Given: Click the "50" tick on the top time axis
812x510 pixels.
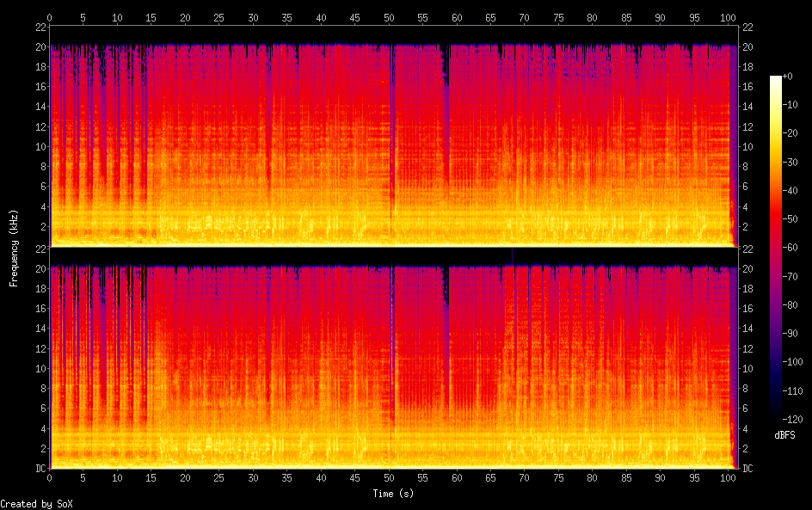Looking at the screenshot, I should click(x=389, y=17).
